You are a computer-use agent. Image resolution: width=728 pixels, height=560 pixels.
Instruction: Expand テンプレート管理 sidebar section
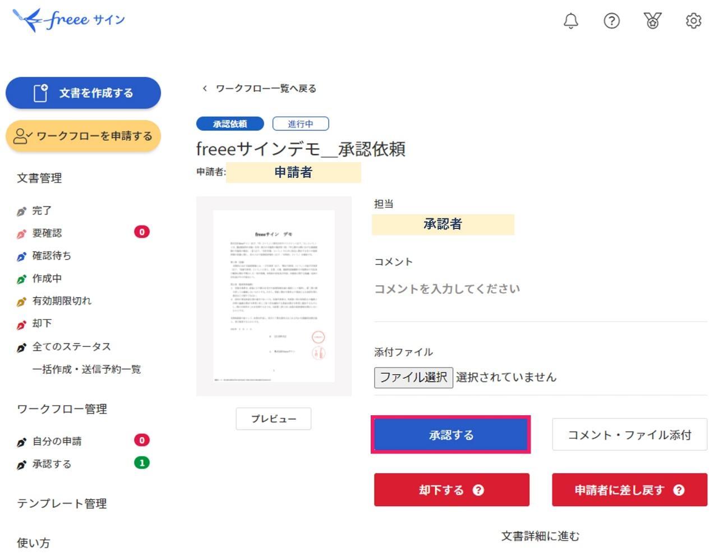[x=62, y=503]
